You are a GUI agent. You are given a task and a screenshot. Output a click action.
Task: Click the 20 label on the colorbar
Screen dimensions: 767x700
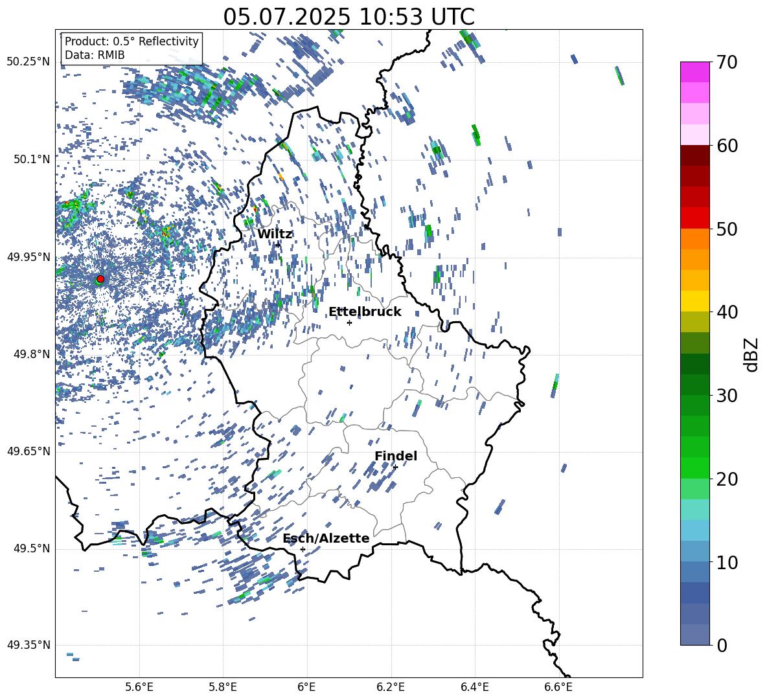click(727, 479)
